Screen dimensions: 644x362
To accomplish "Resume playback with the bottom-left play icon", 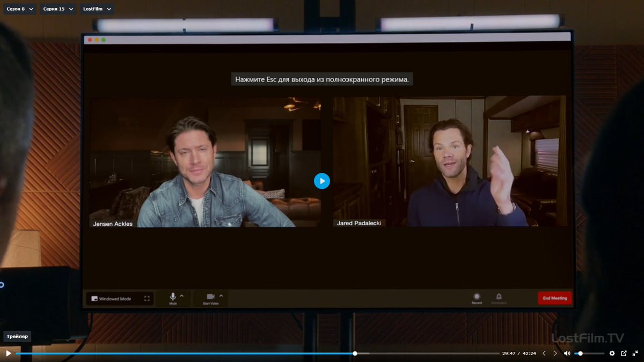I will click(x=8, y=353).
